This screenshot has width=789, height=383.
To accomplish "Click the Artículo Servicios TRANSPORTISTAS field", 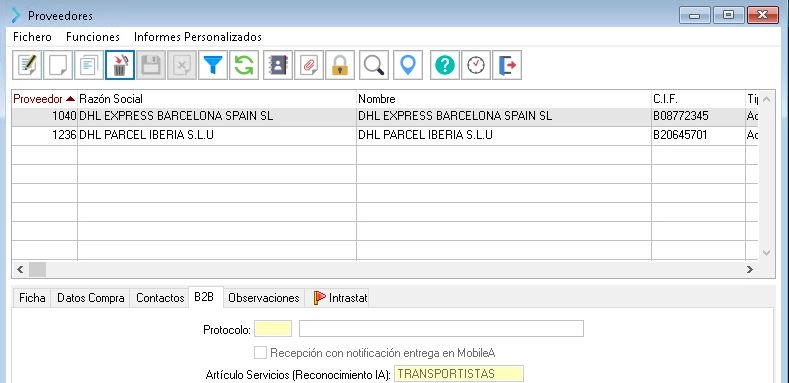I will [x=458, y=374].
